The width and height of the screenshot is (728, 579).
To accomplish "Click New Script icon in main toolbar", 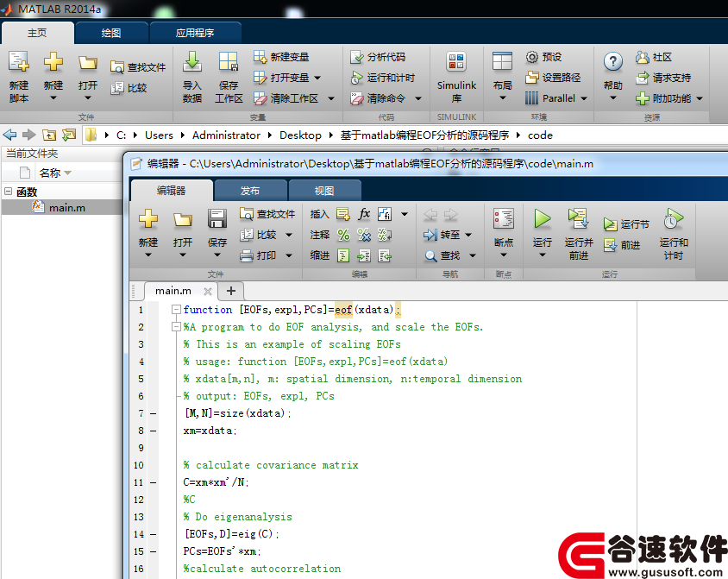I will (x=19, y=62).
